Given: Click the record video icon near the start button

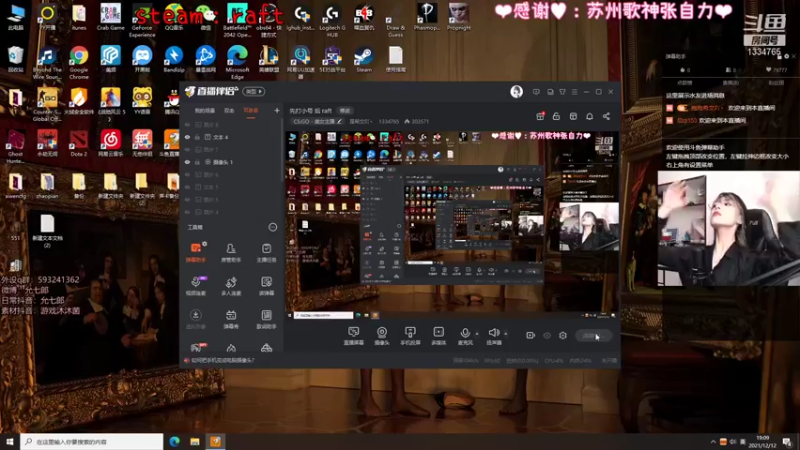Looking at the screenshot, I should pos(530,335).
